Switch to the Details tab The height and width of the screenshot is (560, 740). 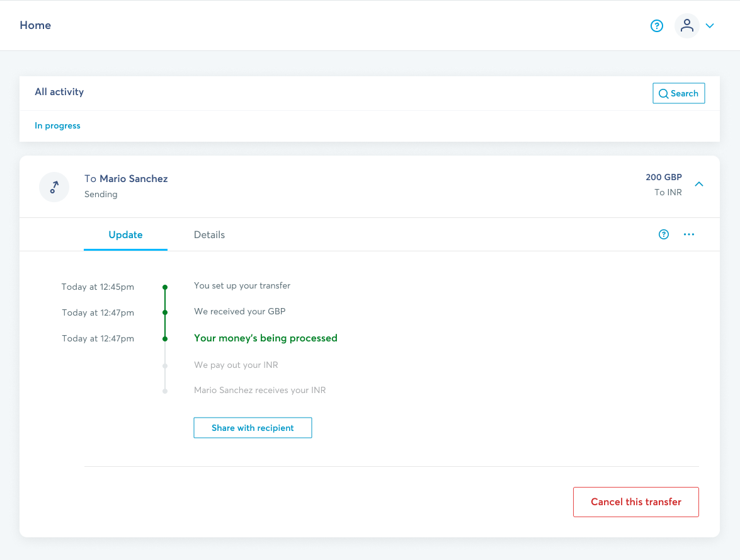pos(209,234)
